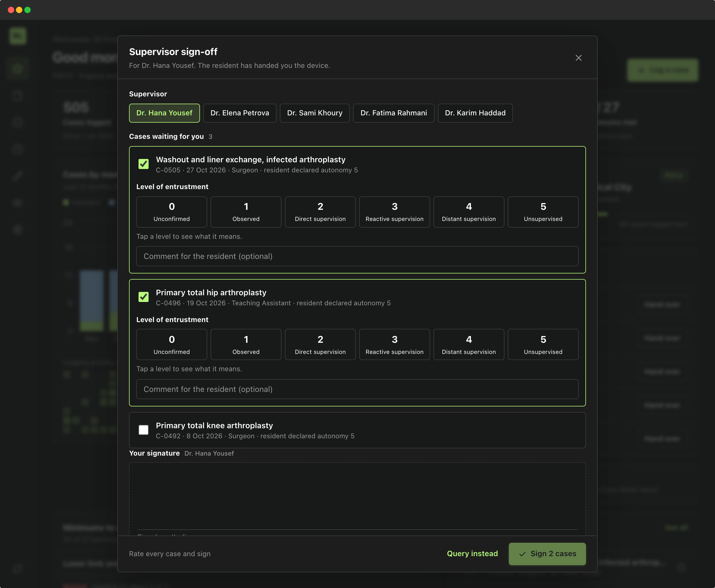Select supervisor Dr. Hana Yousef

[x=164, y=113]
